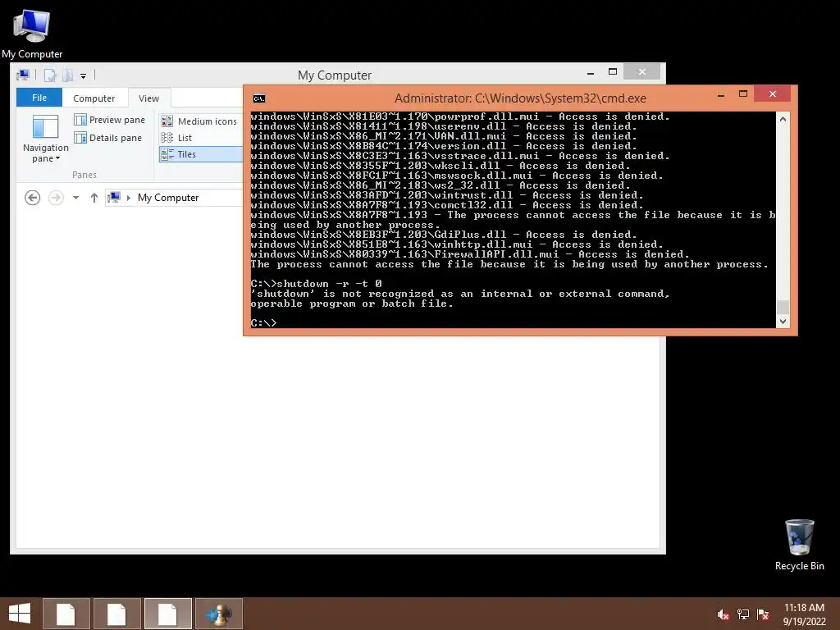Viewport: 840px width, 630px height.
Task: Toggle the Details pane
Action: [107, 138]
